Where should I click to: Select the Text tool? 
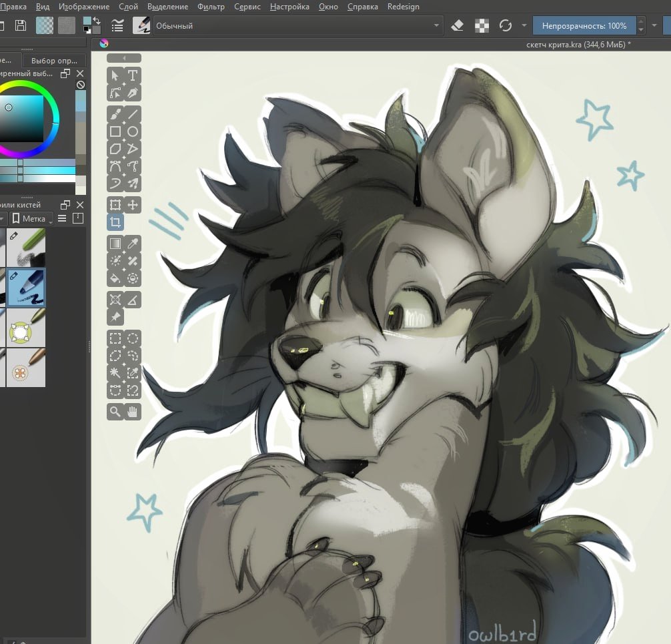(133, 75)
